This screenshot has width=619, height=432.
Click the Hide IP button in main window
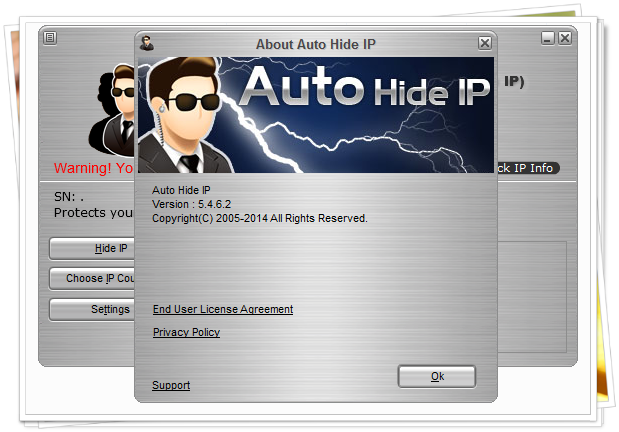92,248
